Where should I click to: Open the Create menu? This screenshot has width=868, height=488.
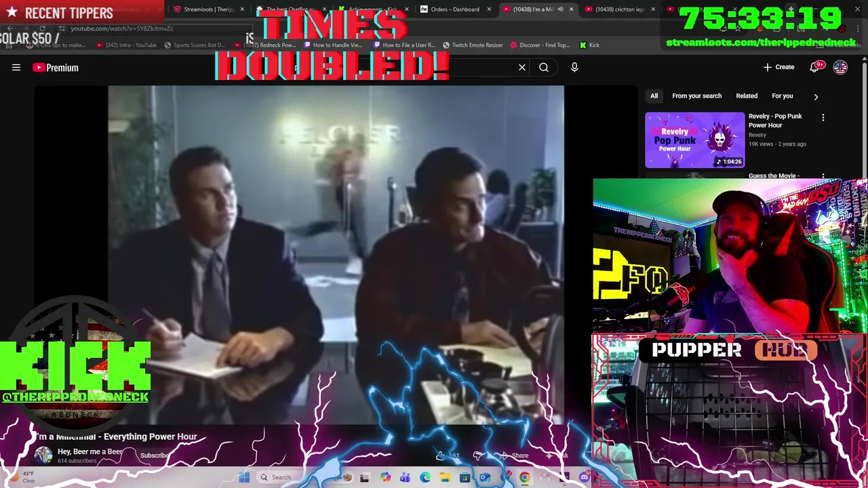coord(778,67)
